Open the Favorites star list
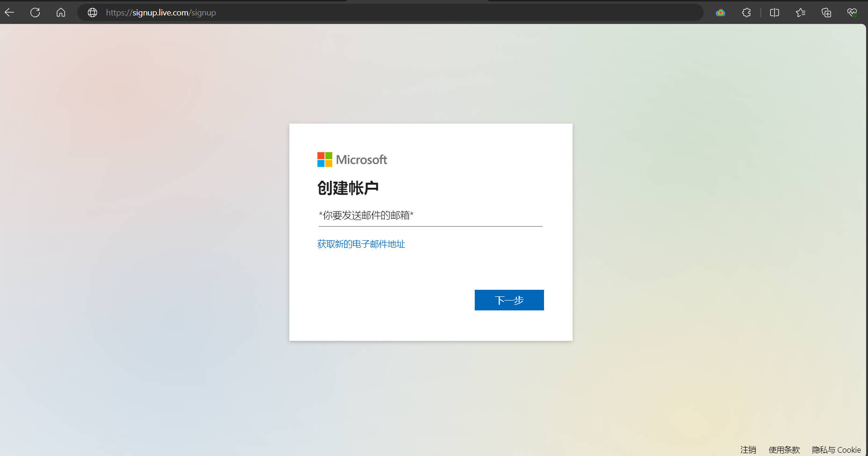868x456 pixels. [x=801, y=13]
